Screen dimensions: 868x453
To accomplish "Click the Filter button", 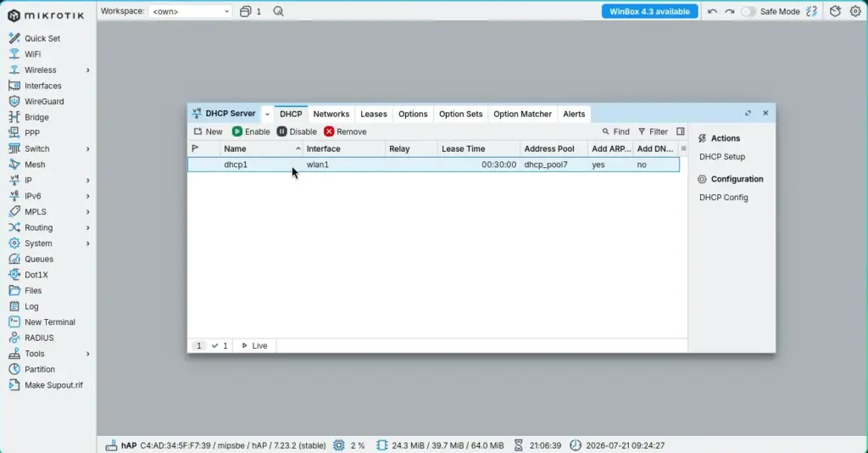I will 653,131.
